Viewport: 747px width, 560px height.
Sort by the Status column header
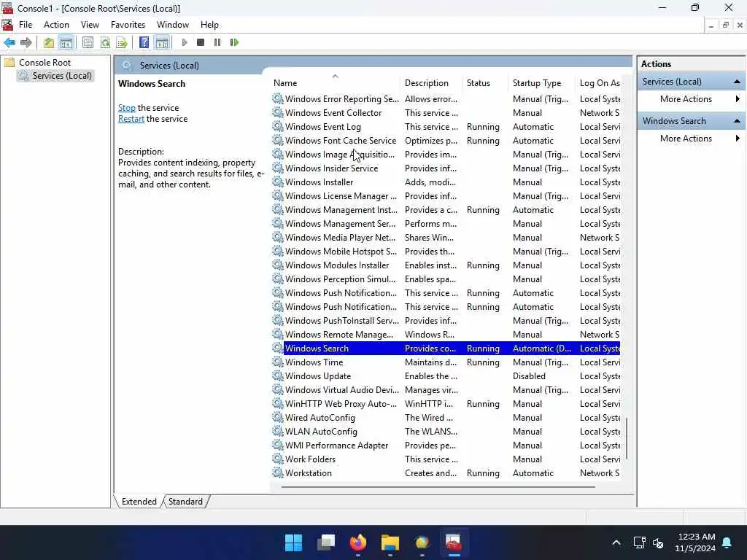(485, 83)
